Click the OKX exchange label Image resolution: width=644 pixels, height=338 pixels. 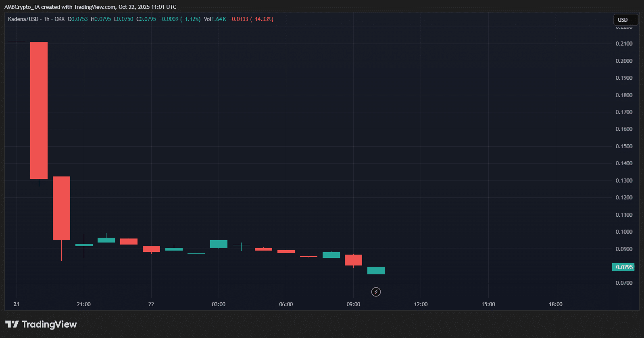pos(59,19)
